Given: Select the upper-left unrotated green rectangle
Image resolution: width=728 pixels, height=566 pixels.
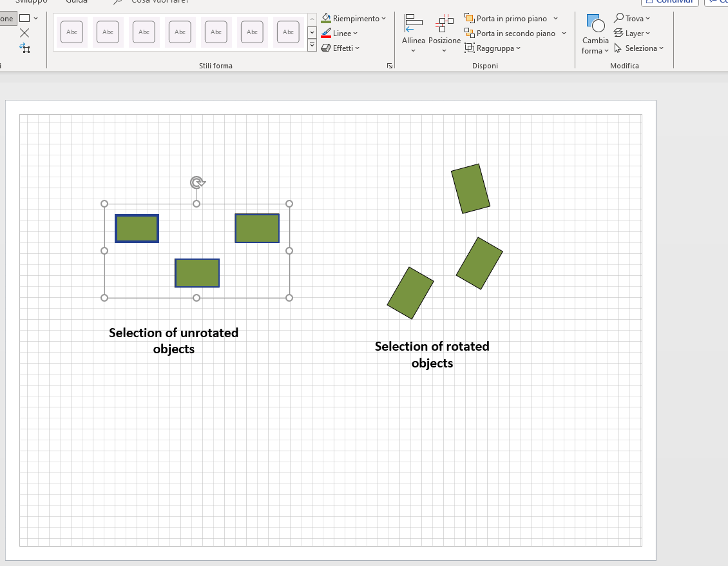Looking at the screenshot, I should (137, 228).
